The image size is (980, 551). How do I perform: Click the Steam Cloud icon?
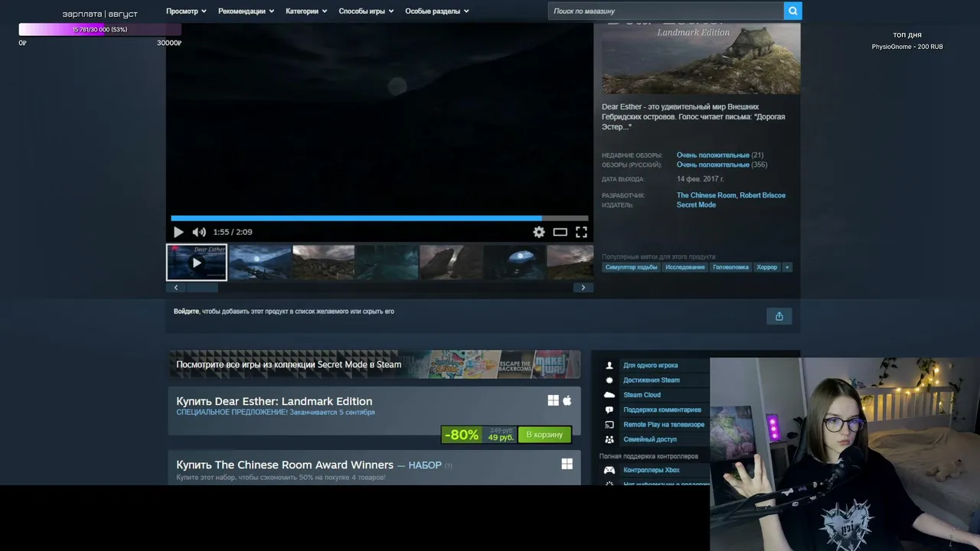coord(609,395)
